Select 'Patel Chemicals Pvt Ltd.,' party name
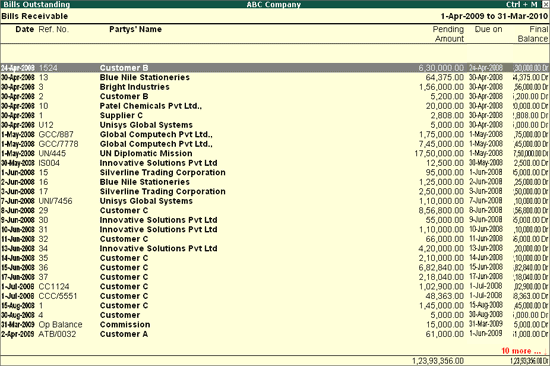The image size is (550, 366). (x=151, y=106)
